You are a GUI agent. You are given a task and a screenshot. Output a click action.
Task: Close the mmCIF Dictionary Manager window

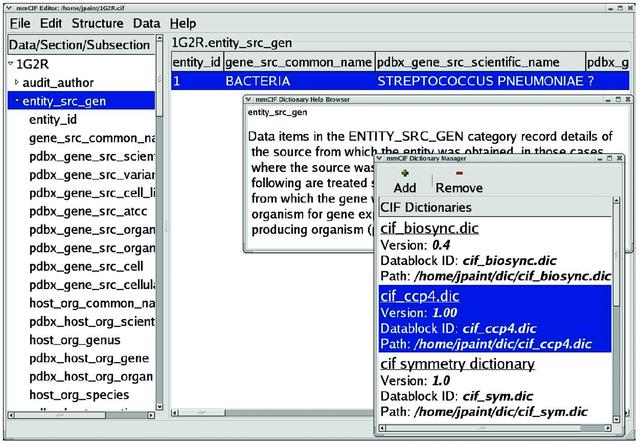tap(620, 158)
